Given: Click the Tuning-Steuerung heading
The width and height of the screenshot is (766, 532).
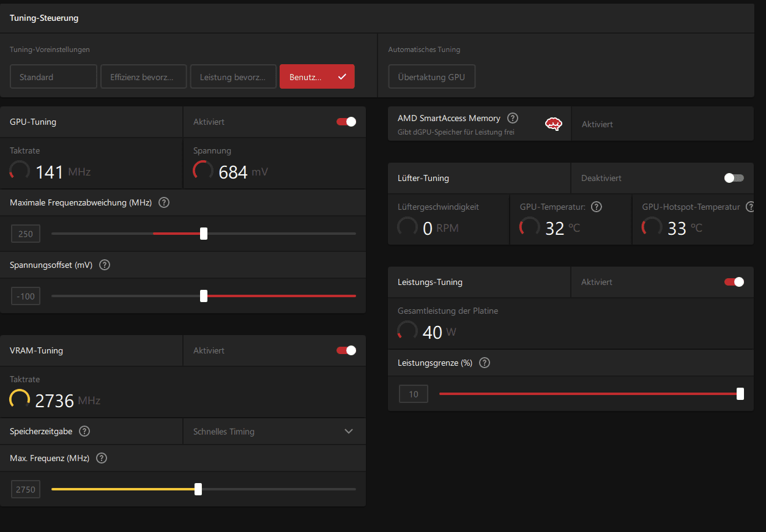Looking at the screenshot, I should point(44,18).
